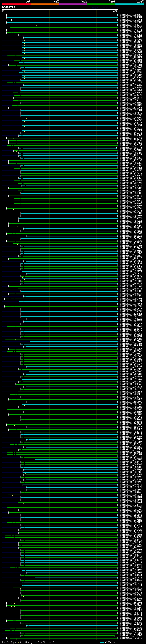Click label UniRef100_A9CSG0
This screenshot has height=644, width=146.
131,352
